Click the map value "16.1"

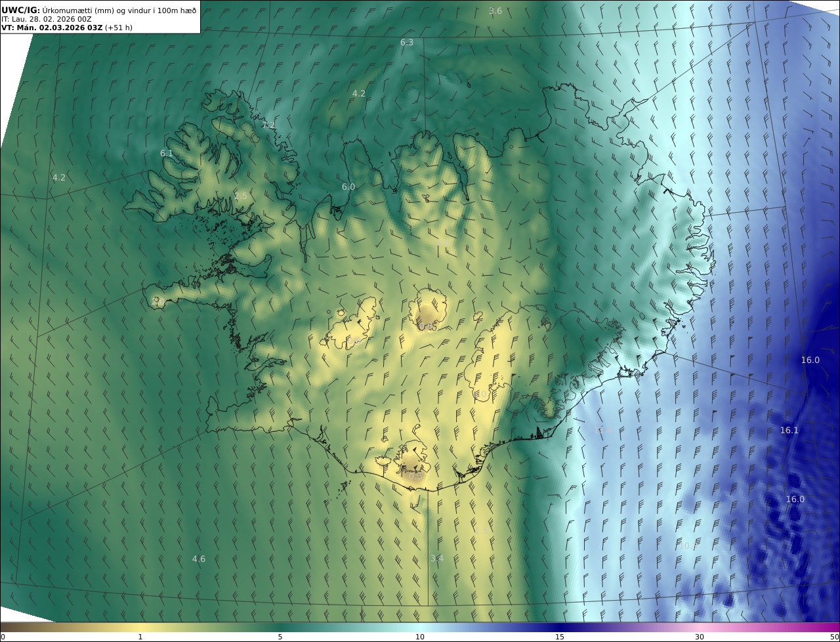(789, 431)
